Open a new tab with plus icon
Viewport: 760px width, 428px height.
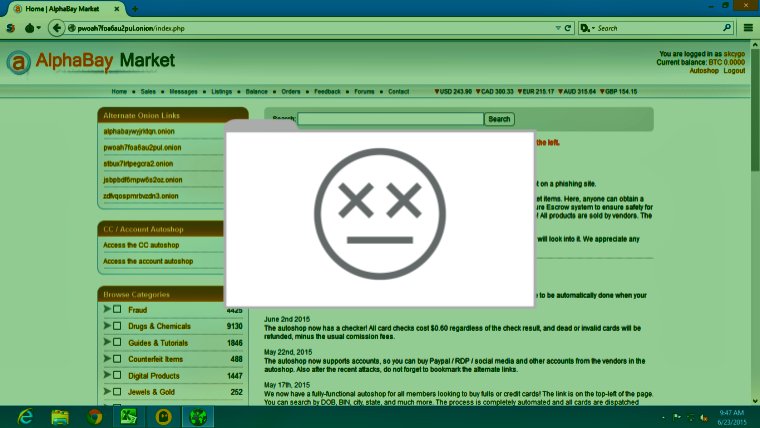click(x=135, y=9)
